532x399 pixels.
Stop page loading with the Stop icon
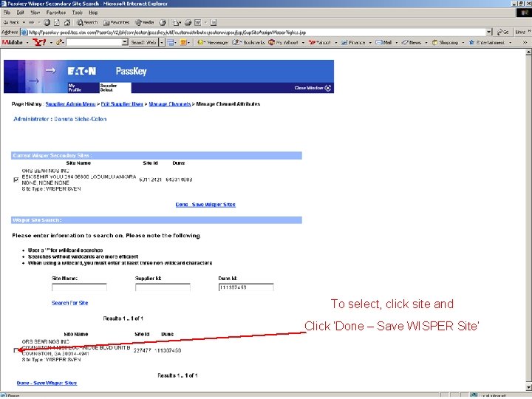click(47, 22)
